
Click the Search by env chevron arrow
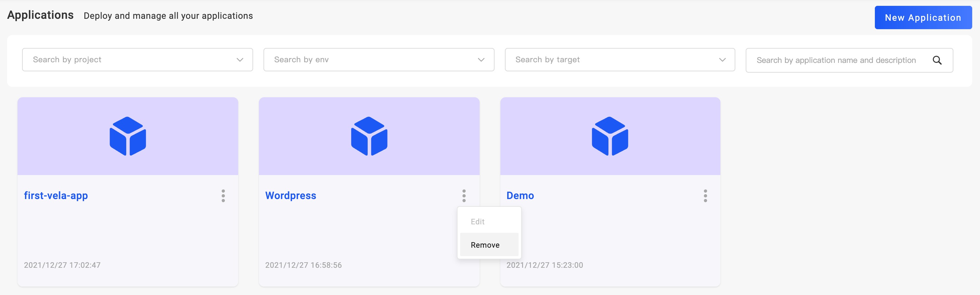[x=481, y=60]
